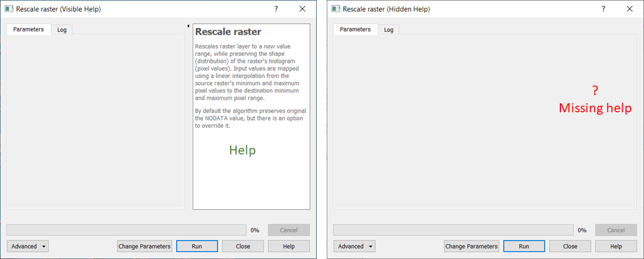Screen dimensions: 644x259
Task: Click Change Parameters in the Visible Help window
Action: tap(144, 247)
